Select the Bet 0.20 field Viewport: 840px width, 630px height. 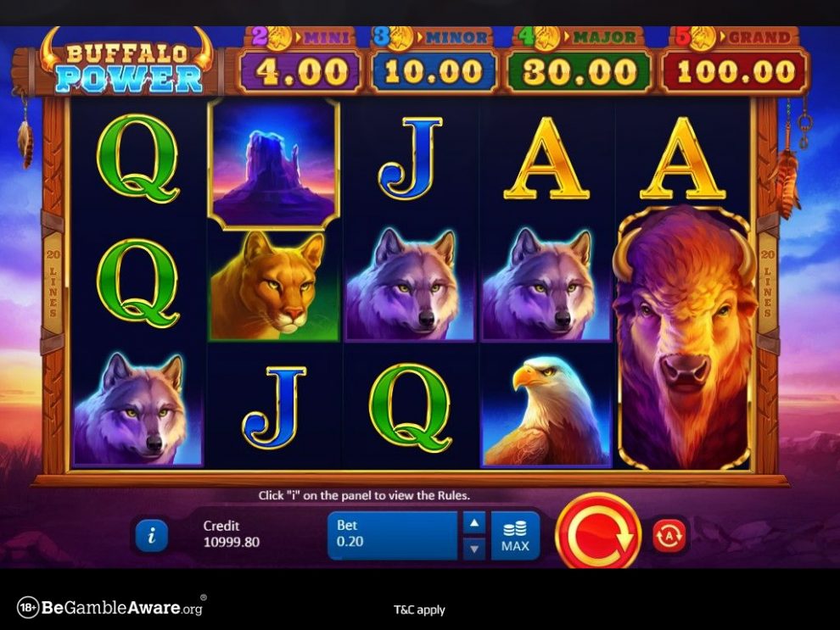[x=393, y=536]
